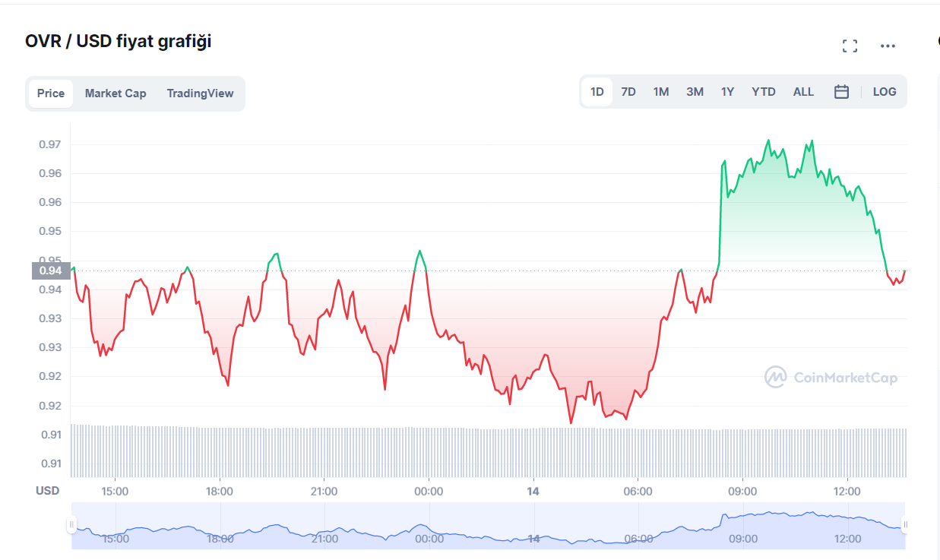Click the green price peak near 09:00
This screenshot has height=560, width=940.
768,141
